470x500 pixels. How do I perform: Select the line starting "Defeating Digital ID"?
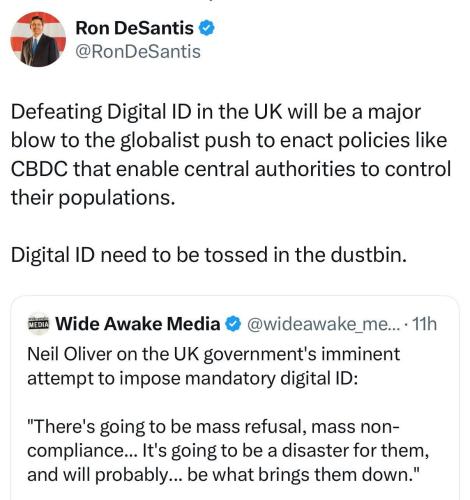tap(216, 112)
